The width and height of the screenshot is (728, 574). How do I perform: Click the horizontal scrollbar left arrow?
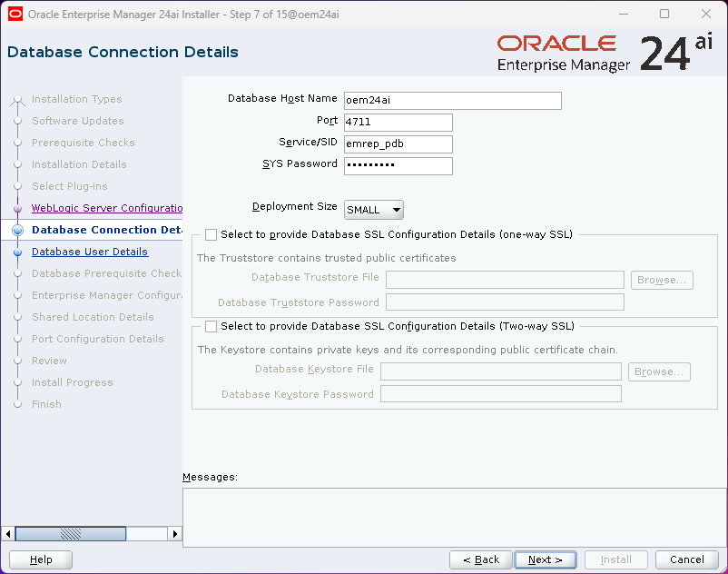coord(9,534)
